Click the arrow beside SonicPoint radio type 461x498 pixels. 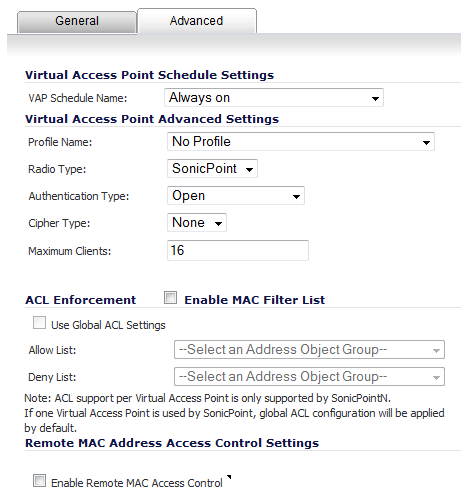pos(249,170)
